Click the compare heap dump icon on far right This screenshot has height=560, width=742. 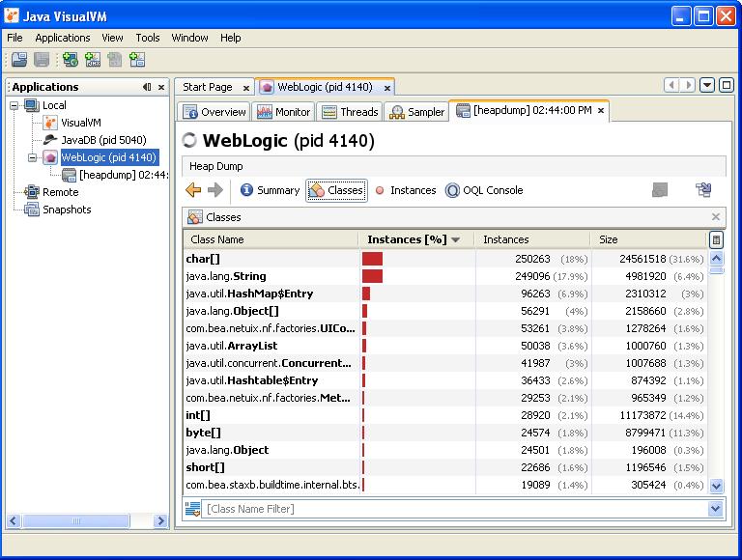pos(703,190)
